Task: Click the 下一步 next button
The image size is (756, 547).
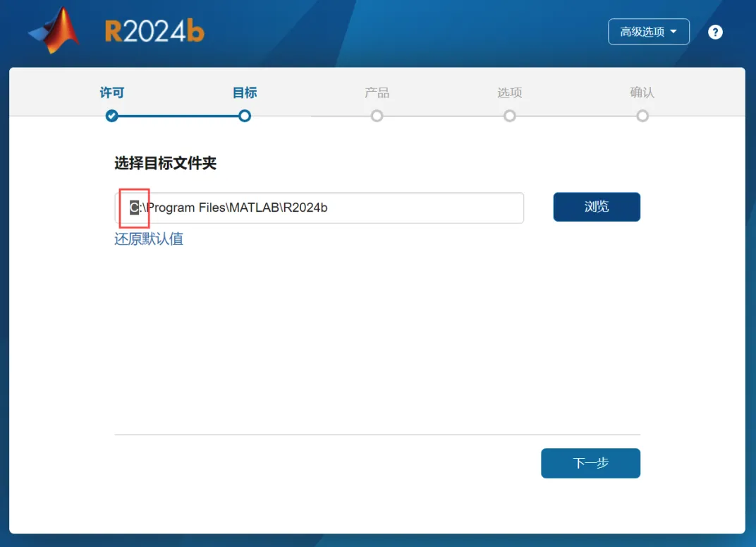Action: [x=591, y=463]
